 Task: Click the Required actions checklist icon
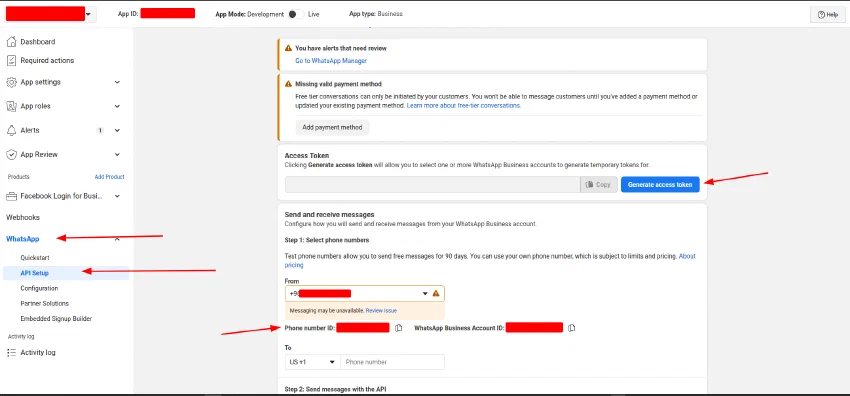click(x=11, y=60)
